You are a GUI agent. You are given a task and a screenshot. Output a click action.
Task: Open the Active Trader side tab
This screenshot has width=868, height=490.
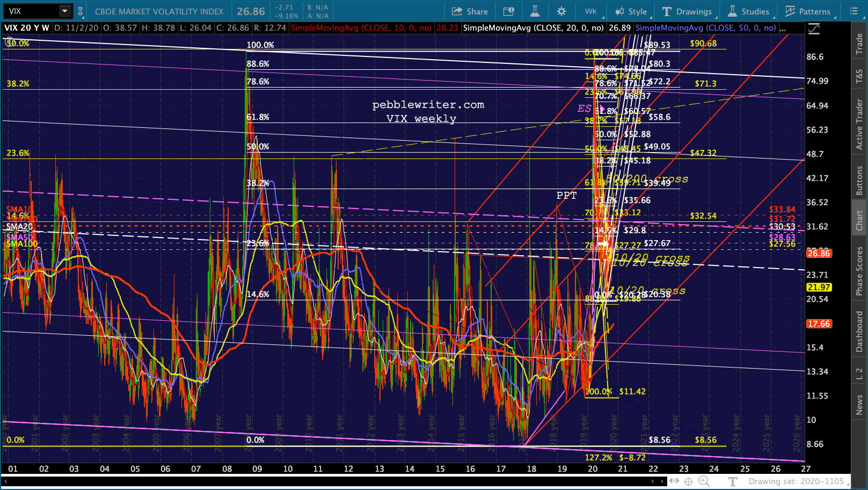(859, 124)
